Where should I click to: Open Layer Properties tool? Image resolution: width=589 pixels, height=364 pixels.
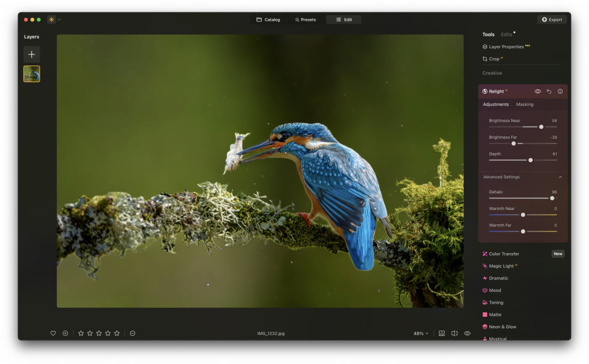506,47
